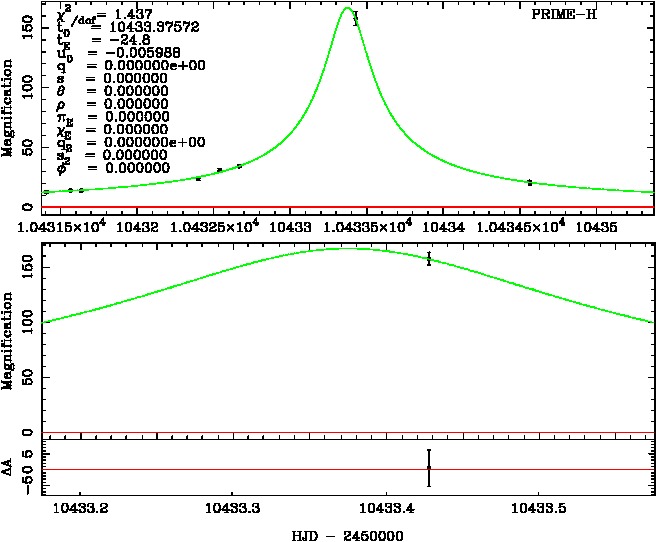This screenshot has width=656, height=542.
Task: Click the top-panel data point near 10432.7
Action: tap(239, 166)
